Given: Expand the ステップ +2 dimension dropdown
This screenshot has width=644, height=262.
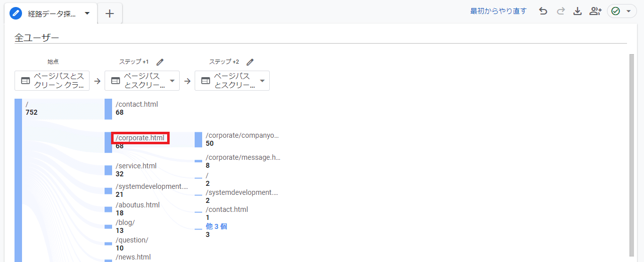Looking at the screenshot, I should (x=262, y=81).
